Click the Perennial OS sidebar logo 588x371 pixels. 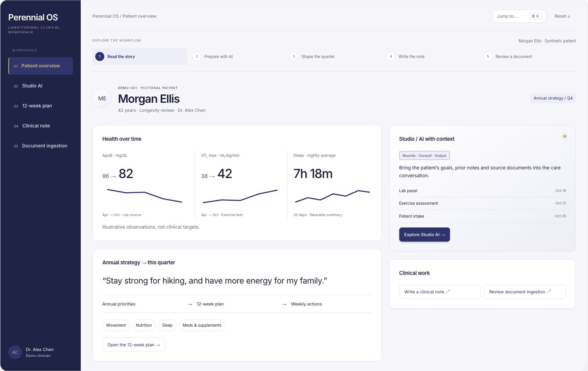pos(33,17)
